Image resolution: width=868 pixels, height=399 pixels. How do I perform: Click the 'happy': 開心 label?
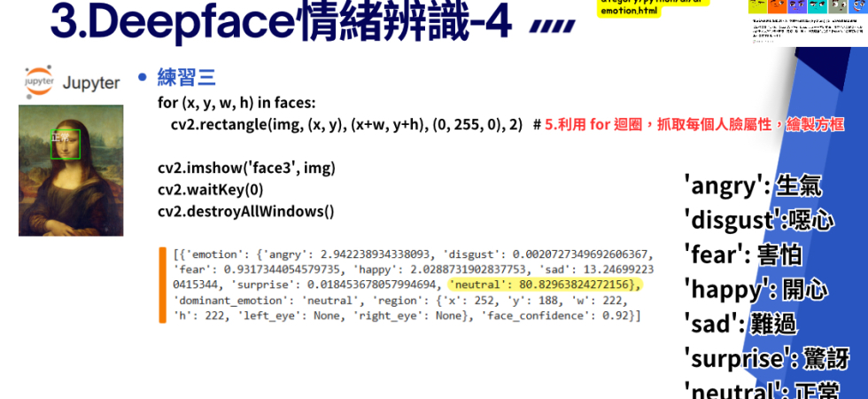click(755, 289)
